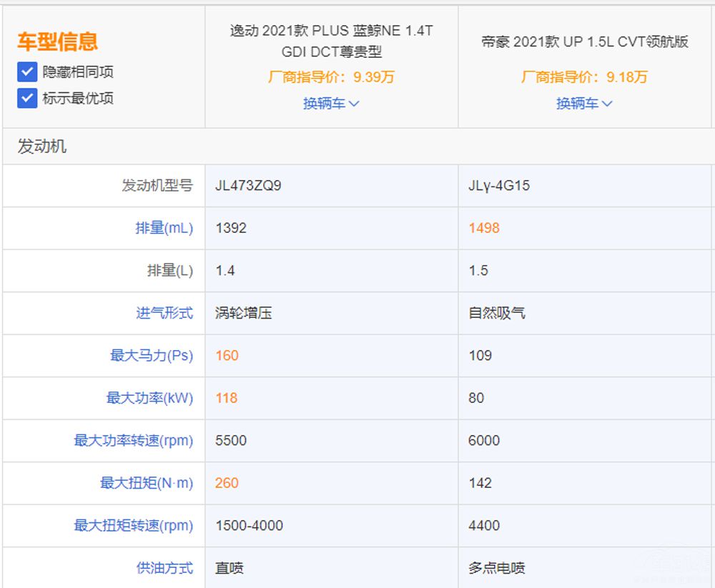
Task: Select the 4400 torque rpm value
Action: click(484, 525)
